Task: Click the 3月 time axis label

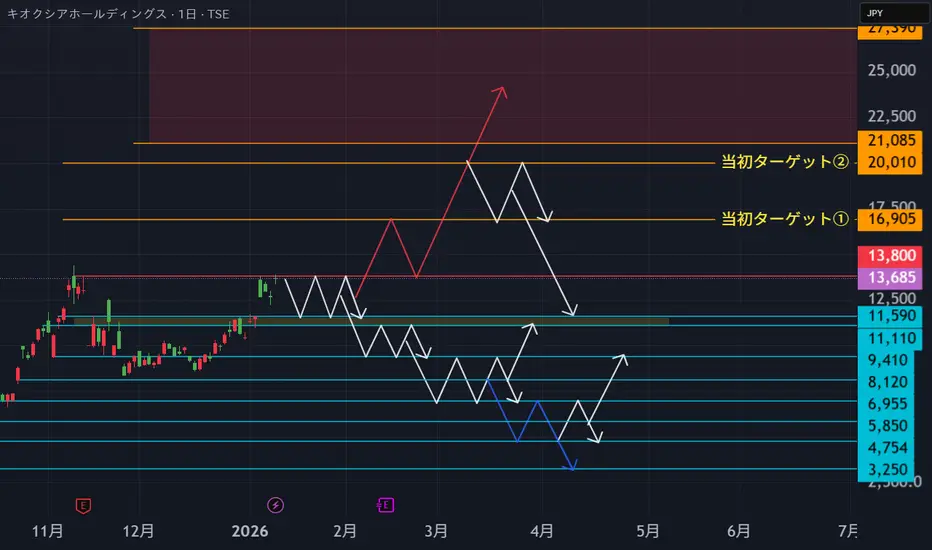Action: 436,531
